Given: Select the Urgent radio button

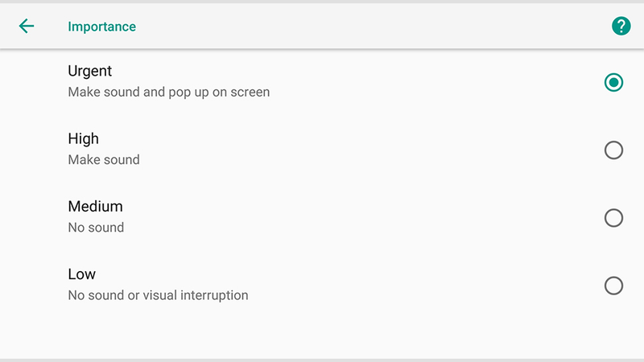Looking at the screenshot, I should point(613,83).
